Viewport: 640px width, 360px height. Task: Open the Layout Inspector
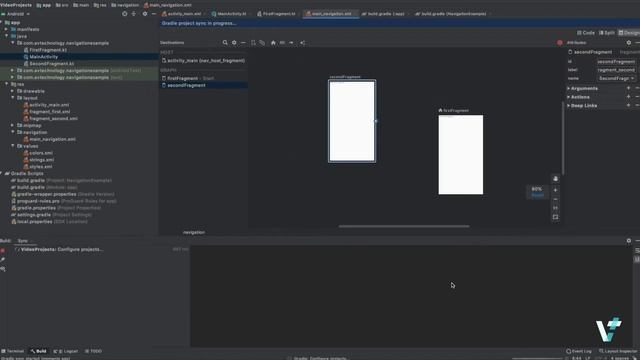click(618, 351)
